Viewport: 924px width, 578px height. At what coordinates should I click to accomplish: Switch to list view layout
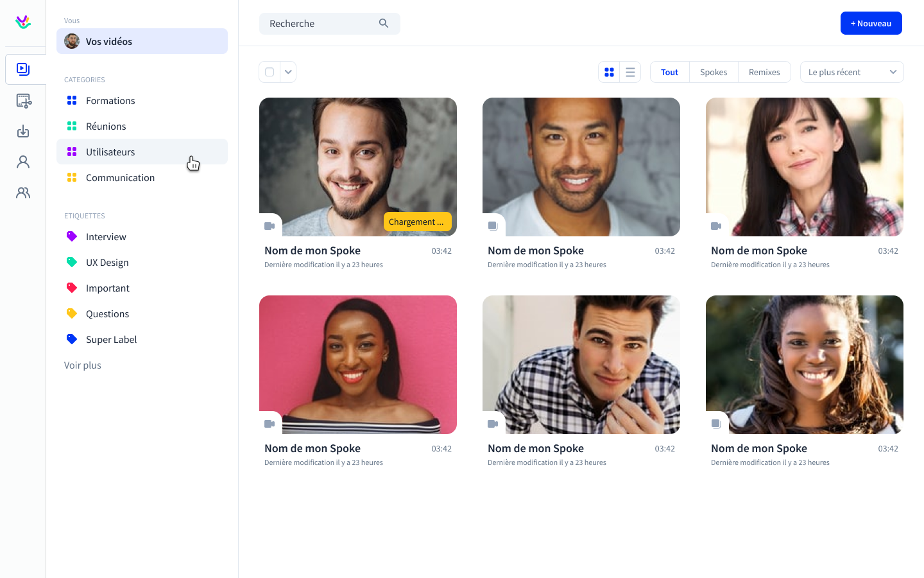(x=630, y=73)
